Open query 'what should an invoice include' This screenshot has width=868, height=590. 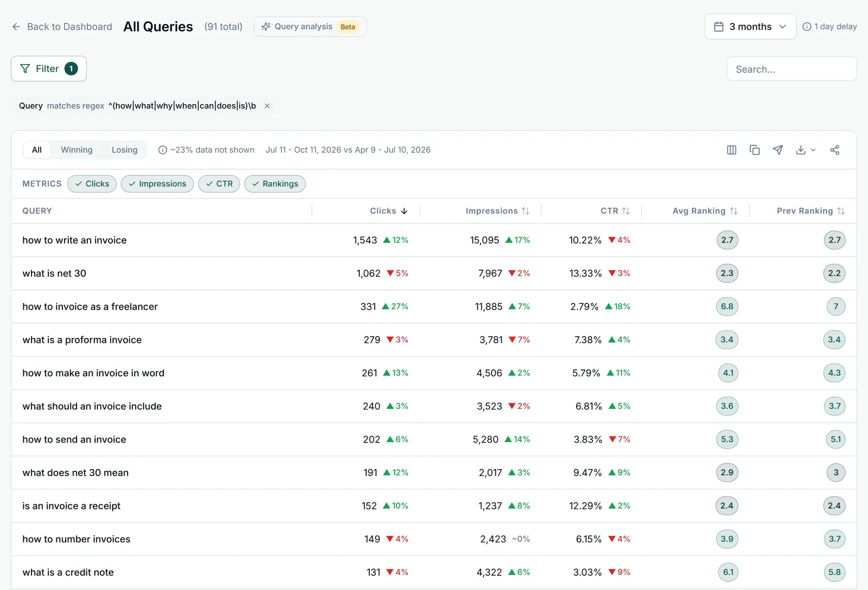pos(92,406)
